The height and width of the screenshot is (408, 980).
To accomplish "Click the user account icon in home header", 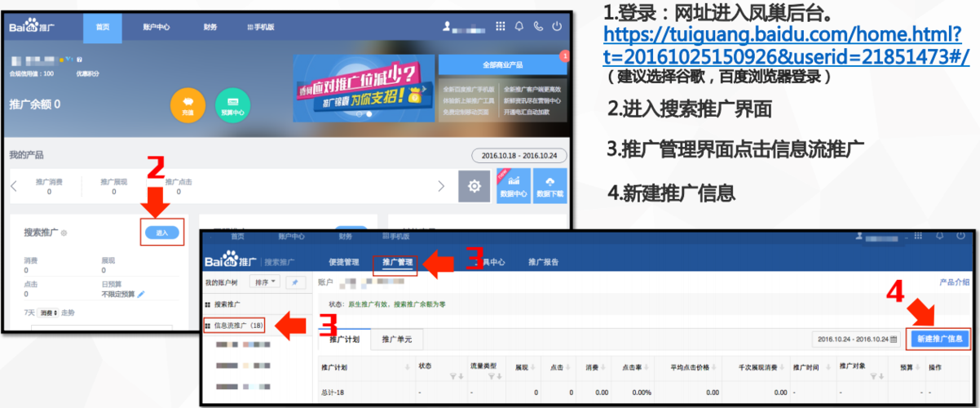I will (x=447, y=26).
